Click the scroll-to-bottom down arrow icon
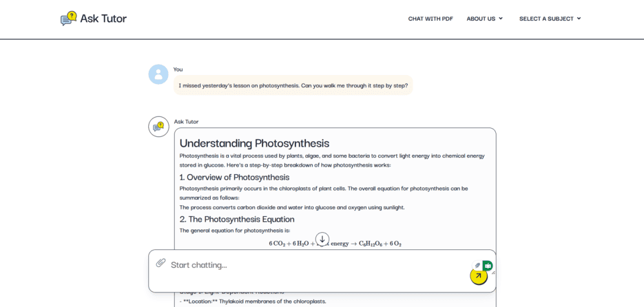 coord(322,240)
